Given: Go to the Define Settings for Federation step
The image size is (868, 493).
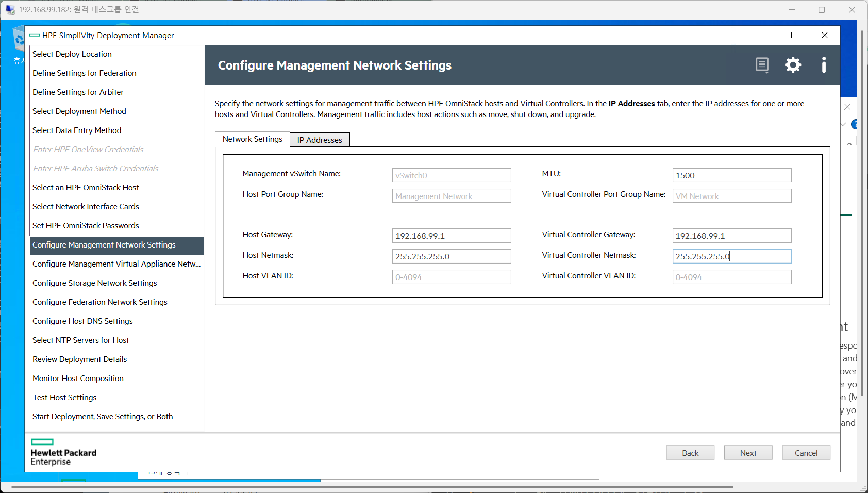Looking at the screenshot, I should pyautogui.click(x=84, y=73).
